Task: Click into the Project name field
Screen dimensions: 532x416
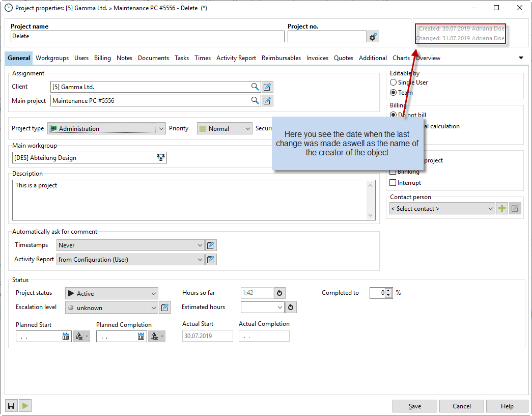Action: (x=147, y=37)
